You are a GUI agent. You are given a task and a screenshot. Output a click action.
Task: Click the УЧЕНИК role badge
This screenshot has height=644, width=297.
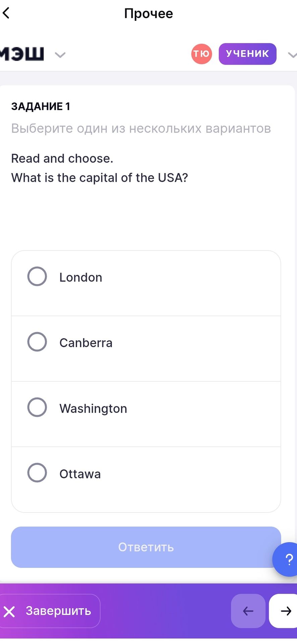coord(247,54)
